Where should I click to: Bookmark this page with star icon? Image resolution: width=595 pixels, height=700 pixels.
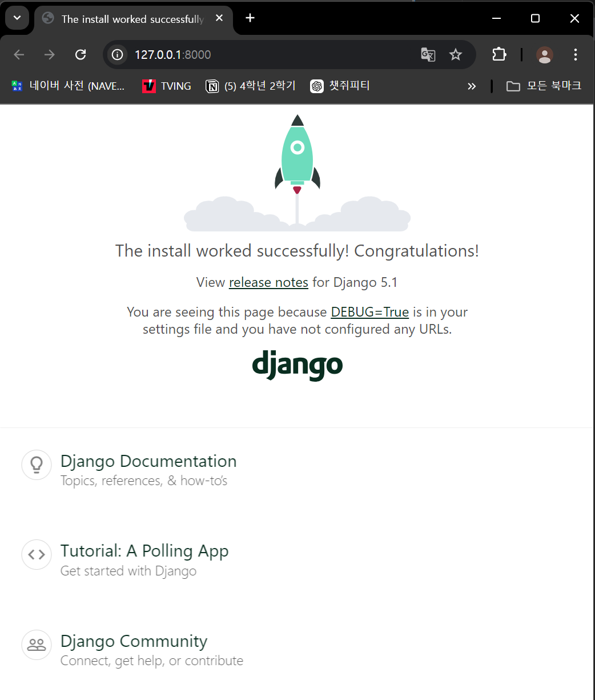[x=455, y=55]
